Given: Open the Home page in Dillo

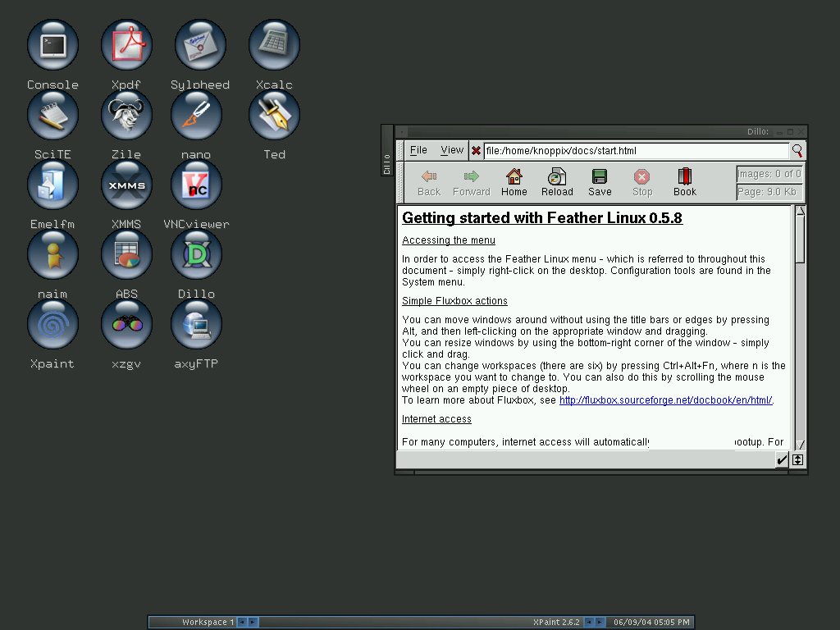Looking at the screenshot, I should click(x=514, y=181).
